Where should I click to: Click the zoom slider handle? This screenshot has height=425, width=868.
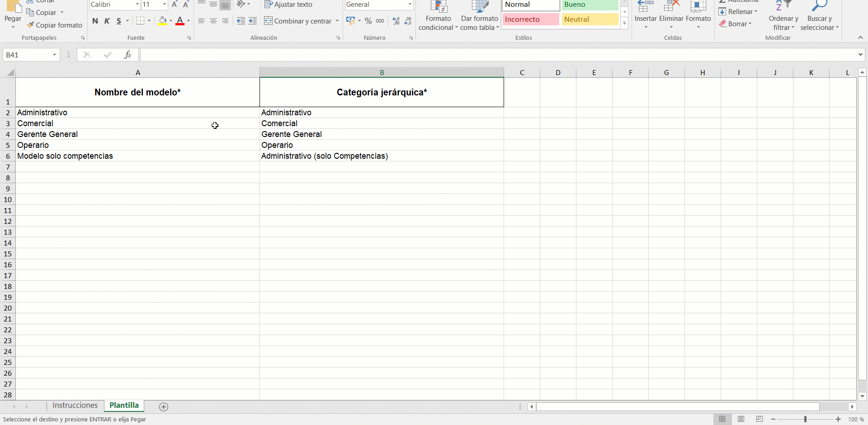[x=805, y=419]
